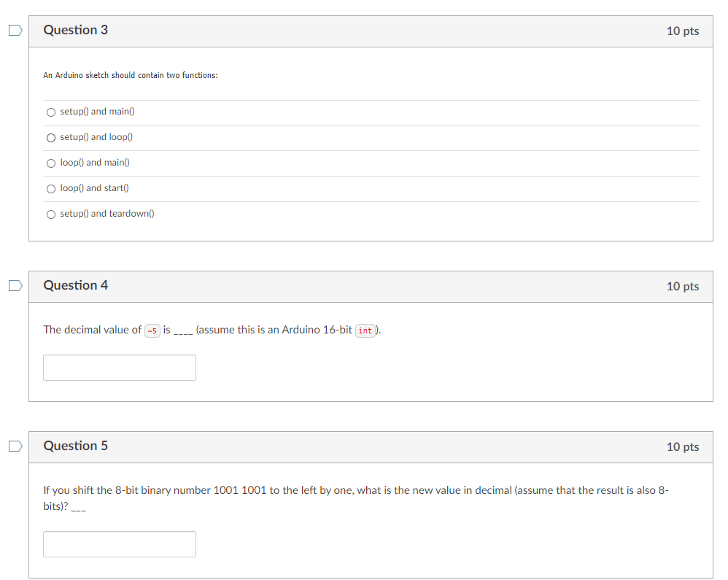The width and height of the screenshot is (728, 580).
Task: Pick the 'setup() and teardown()' radio option
Action: [x=51, y=214]
